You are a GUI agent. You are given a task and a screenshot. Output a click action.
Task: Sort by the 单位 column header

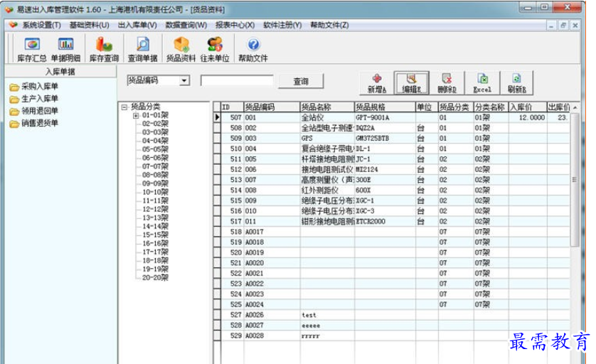pyautogui.click(x=427, y=107)
